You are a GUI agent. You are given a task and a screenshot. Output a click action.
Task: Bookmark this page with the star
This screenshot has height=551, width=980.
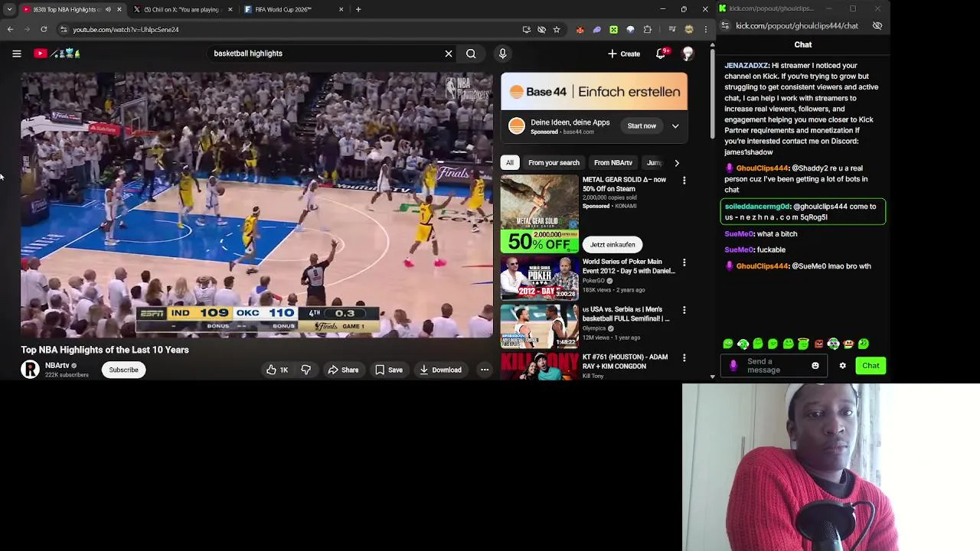[557, 29]
